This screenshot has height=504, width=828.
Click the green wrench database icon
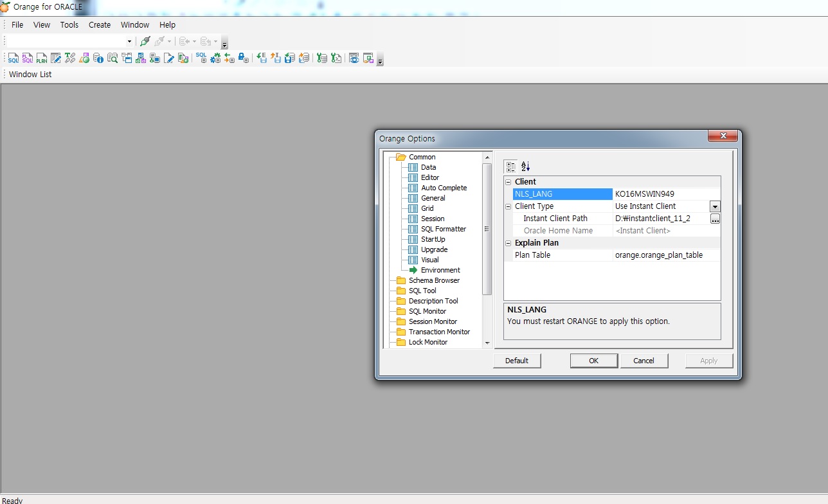322,58
